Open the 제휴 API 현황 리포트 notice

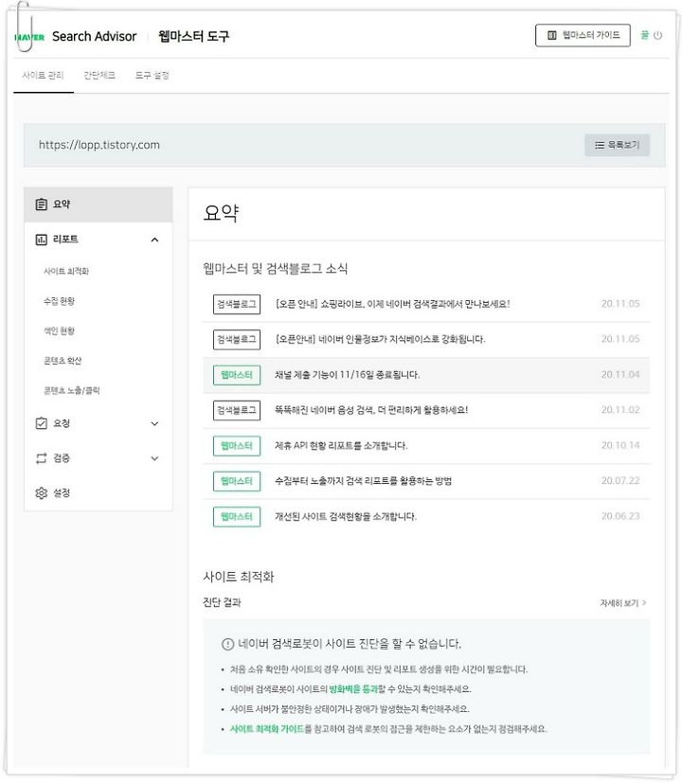click(341, 446)
